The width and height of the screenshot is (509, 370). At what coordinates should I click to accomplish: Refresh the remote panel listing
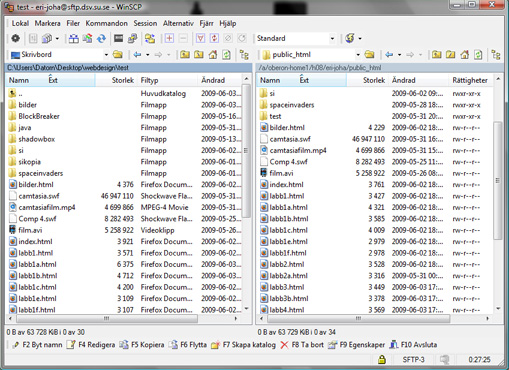478,54
